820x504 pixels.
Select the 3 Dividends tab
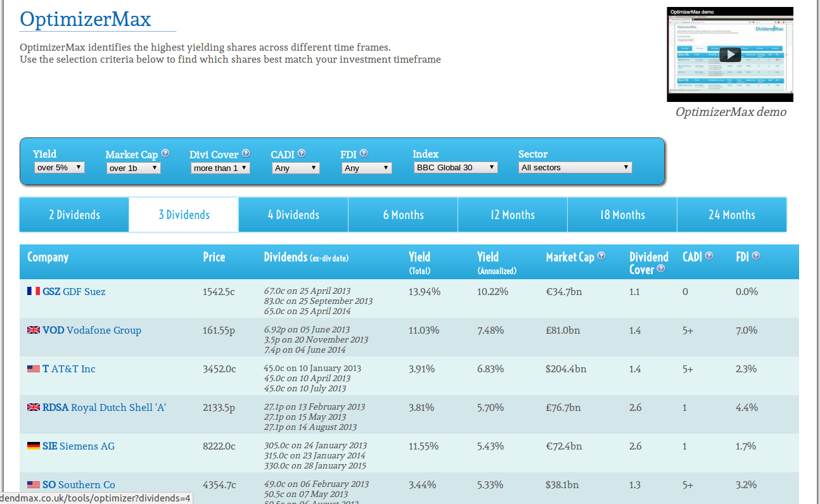pos(184,215)
